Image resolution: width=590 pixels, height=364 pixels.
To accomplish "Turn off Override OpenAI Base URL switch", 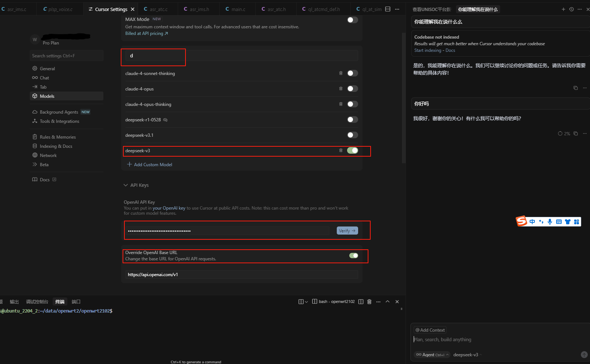I will (353, 256).
